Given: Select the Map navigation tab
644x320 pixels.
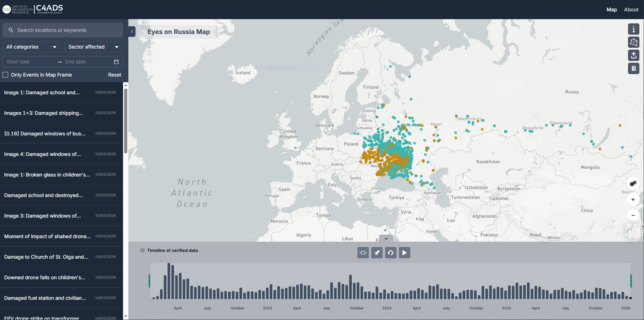Looking at the screenshot, I should (x=611, y=10).
